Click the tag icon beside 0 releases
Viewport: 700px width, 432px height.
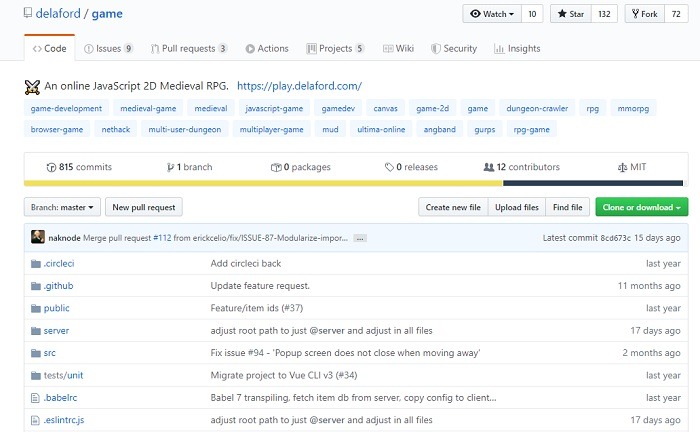point(389,167)
